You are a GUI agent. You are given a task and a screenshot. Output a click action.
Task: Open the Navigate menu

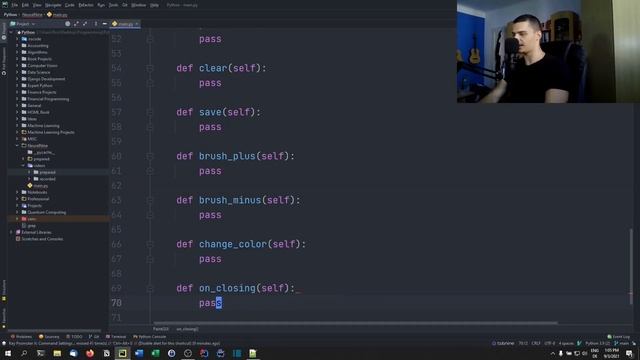pos(53,5)
